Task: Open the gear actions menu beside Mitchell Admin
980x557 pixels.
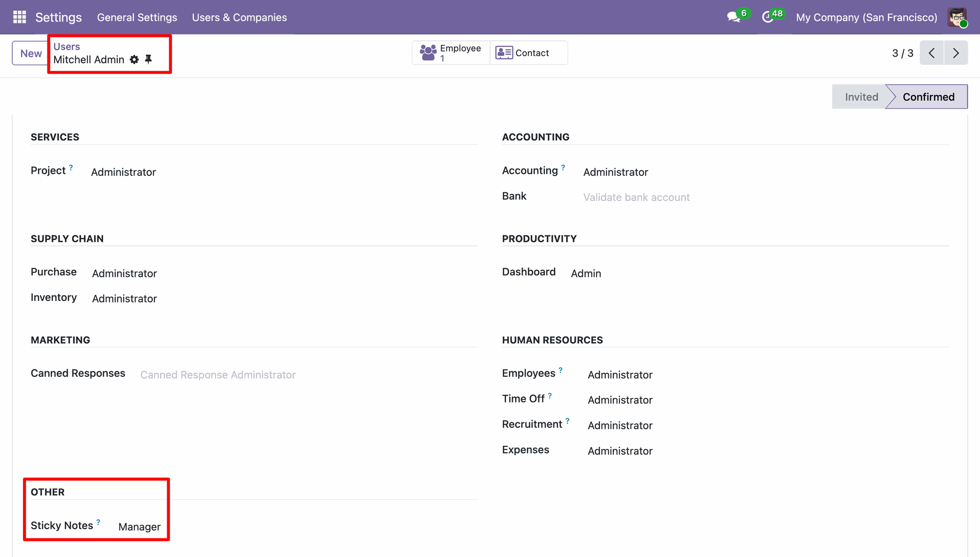Action: click(x=134, y=60)
